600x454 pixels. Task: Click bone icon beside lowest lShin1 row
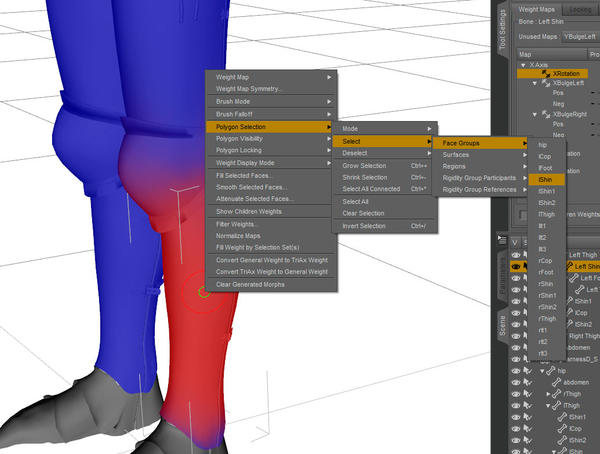(562, 417)
